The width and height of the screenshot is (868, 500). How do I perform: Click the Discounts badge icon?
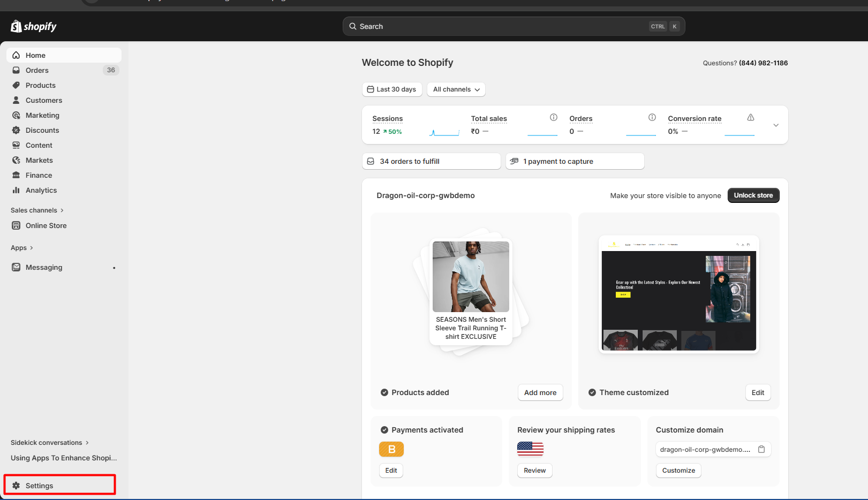tap(16, 130)
